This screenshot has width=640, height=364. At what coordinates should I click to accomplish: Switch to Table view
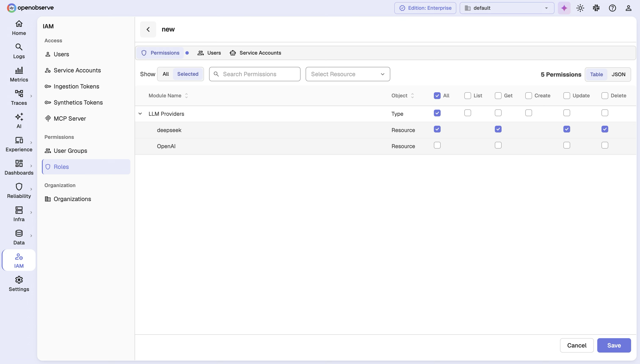(596, 74)
